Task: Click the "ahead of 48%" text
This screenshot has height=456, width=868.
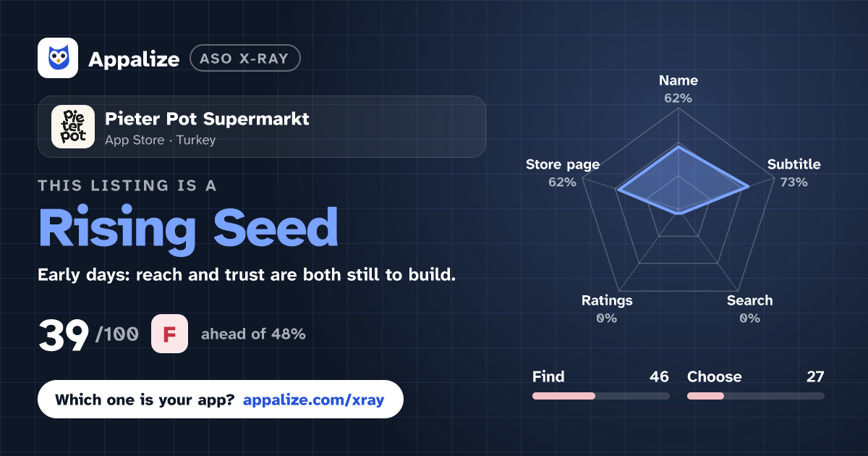Action: click(253, 334)
